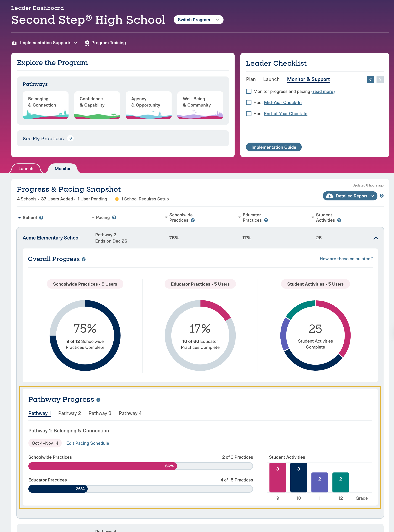Select the Launch checklist tab
The width and height of the screenshot is (394, 532).
point(271,79)
